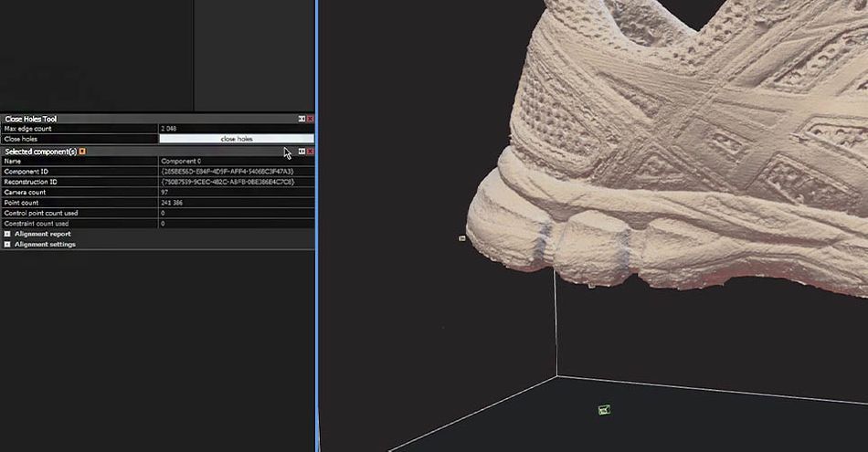Close the Close Holes Tool panel
The image size is (868, 452).
[x=310, y=119]
